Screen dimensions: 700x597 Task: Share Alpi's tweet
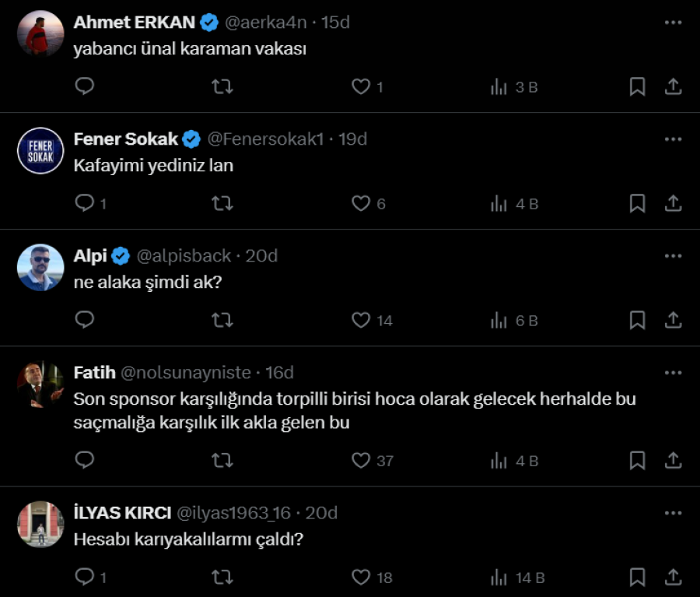pyautogui.click(x=673, y=320)
